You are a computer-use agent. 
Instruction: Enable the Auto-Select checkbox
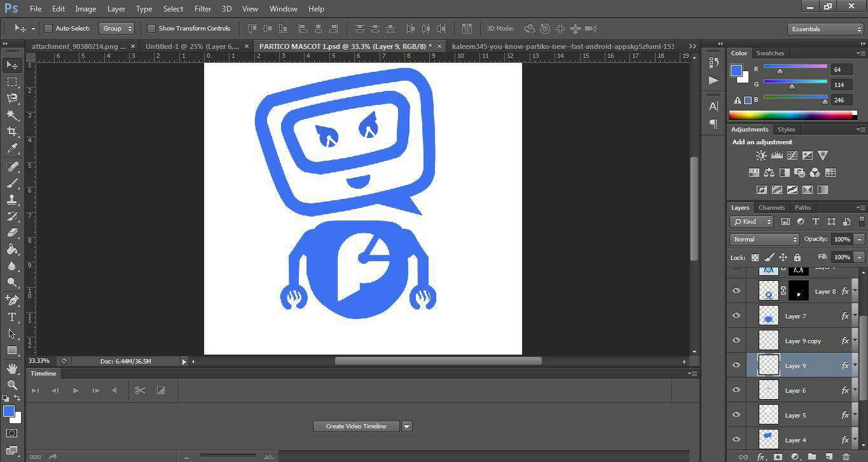[x=48, y=29]
